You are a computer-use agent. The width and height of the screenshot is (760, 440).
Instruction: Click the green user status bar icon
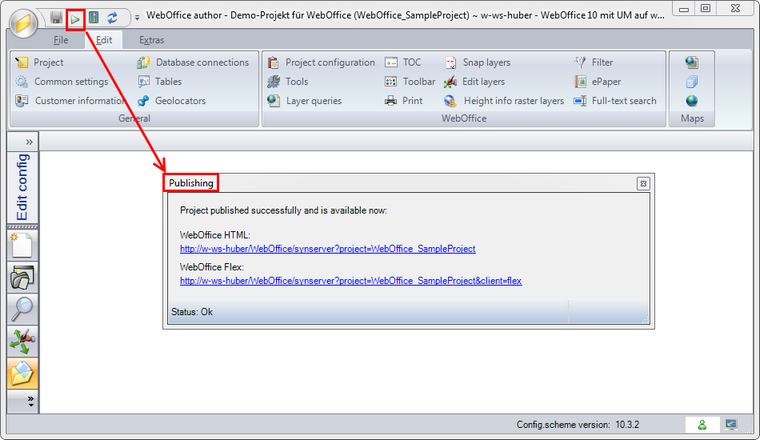[701, 425]
